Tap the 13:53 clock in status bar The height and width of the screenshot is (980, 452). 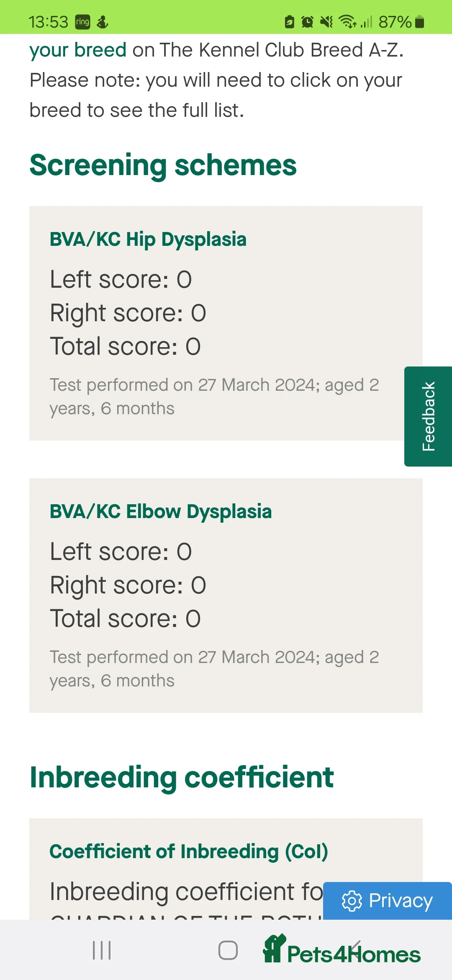48,22
